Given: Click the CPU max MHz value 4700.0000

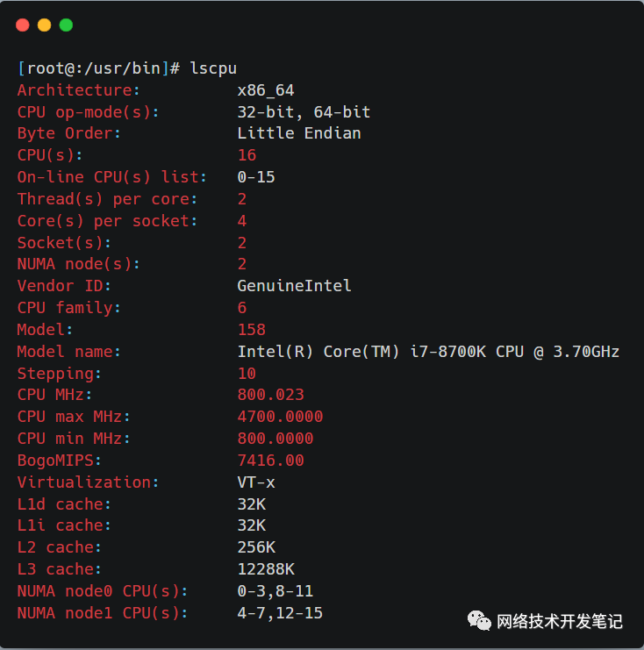Looking at the screenshot, I should point(280,417).
